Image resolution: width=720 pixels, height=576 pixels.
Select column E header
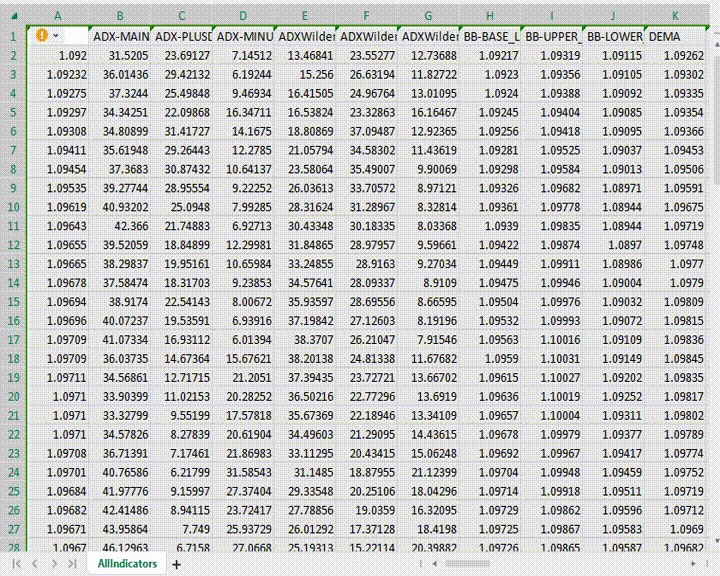pos(304,16)
